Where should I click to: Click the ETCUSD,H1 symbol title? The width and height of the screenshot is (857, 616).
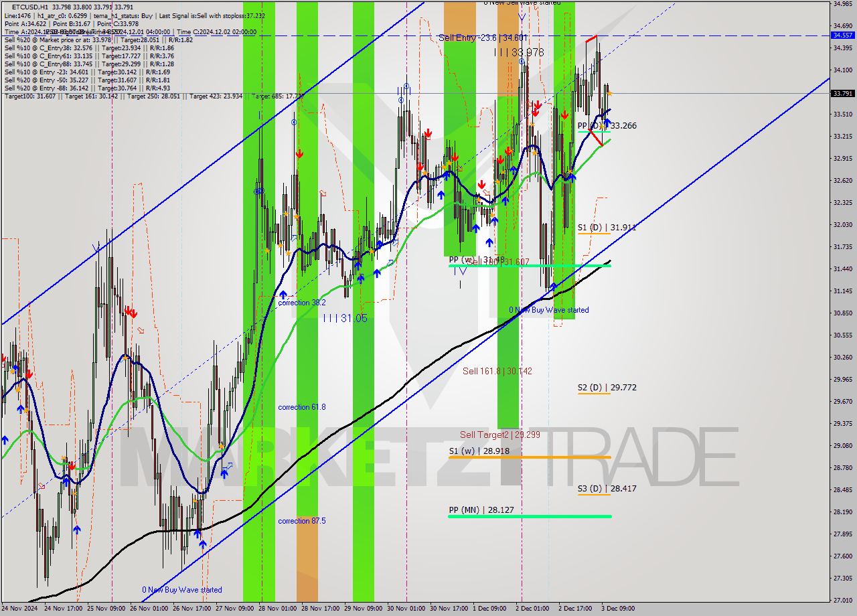click(29, 6)
